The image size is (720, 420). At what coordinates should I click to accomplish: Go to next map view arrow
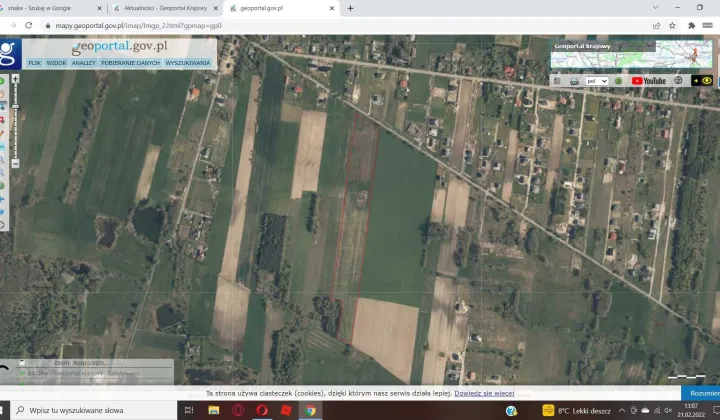tap(2, 212)
